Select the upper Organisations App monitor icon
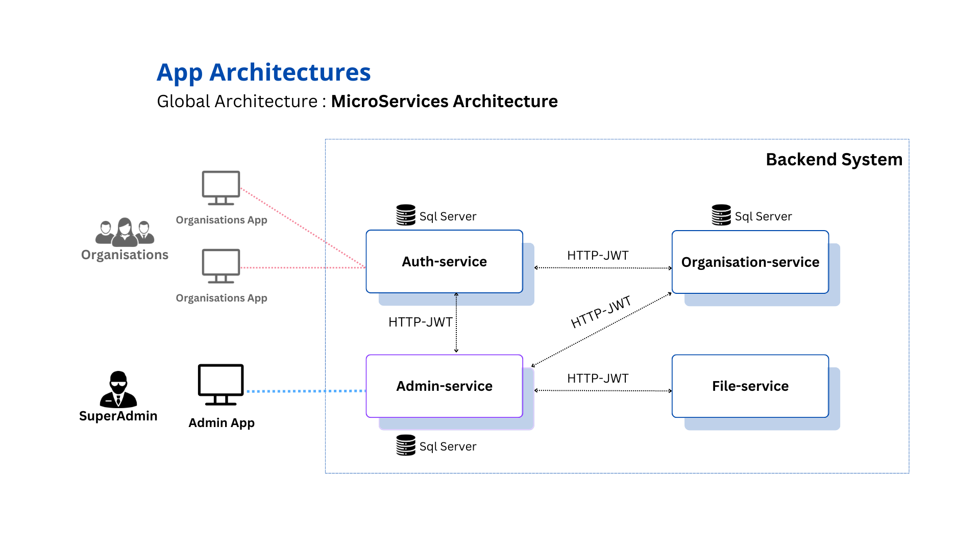This screenshot has width=980, height=551. (221, 188)
